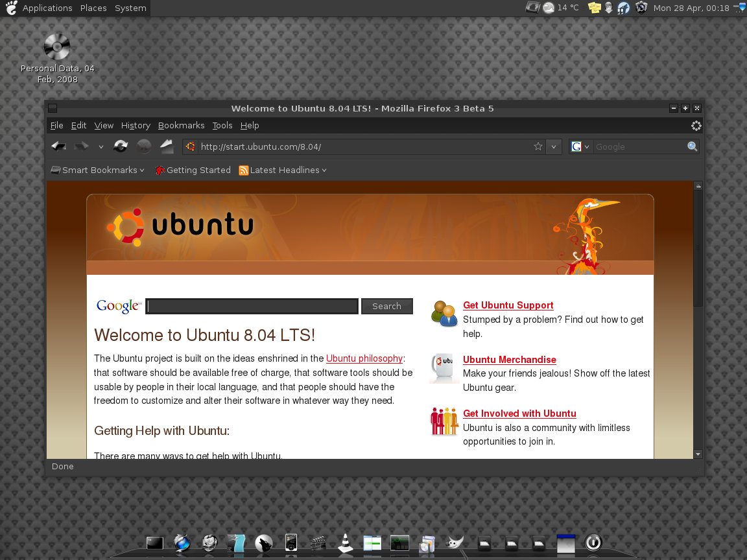Viewport: 747px width, 560px height.
Task: Open the software box with CD dock icon
Action: point(427,543)
